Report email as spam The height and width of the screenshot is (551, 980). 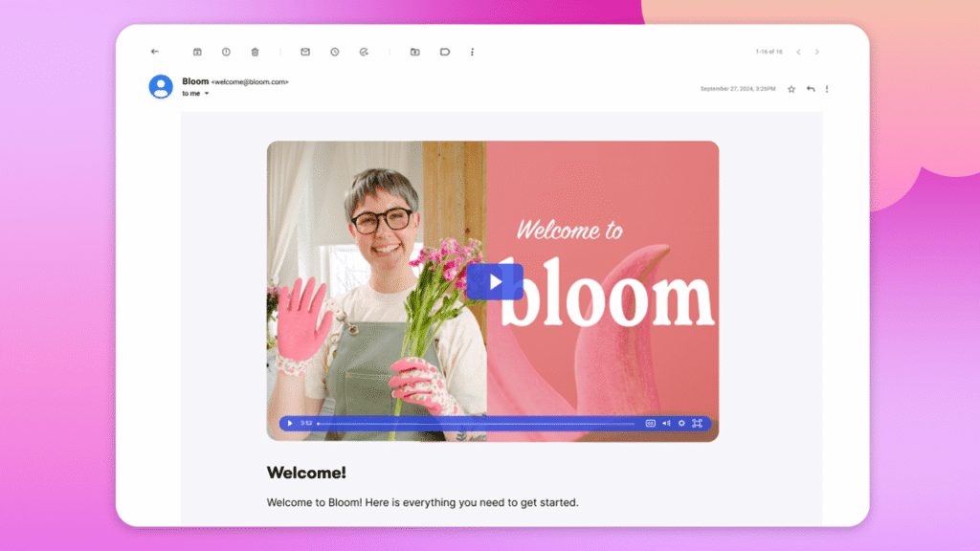click(x=226, y=52)
